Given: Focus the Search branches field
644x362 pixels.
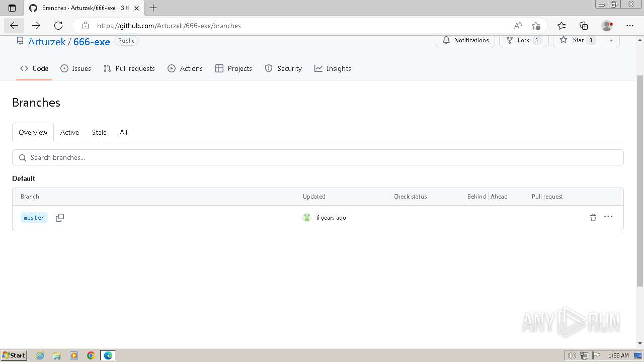Looking at the screenshot, I should point(318,157).
